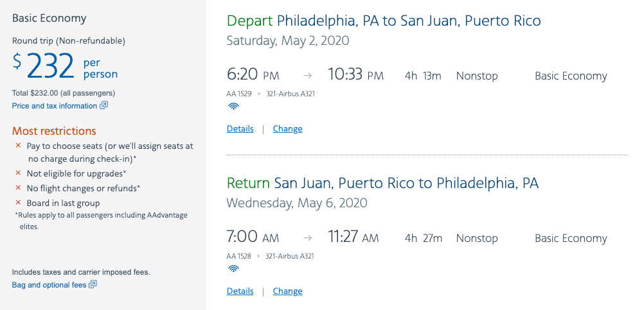Click the Most restrictions heading
Screen dimensions: 644x310
(54, 131)
